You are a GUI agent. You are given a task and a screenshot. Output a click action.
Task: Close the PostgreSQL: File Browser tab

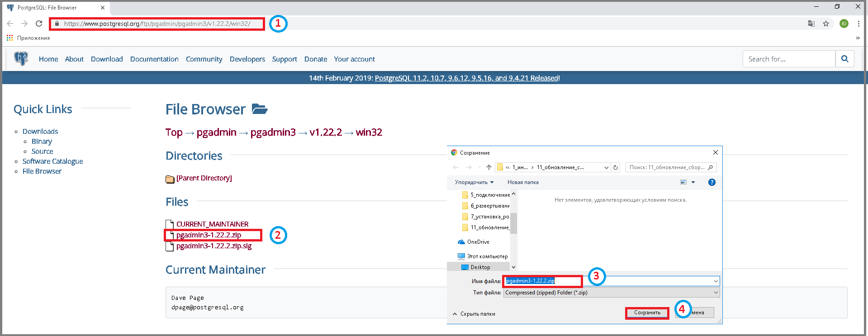(103, 8)
